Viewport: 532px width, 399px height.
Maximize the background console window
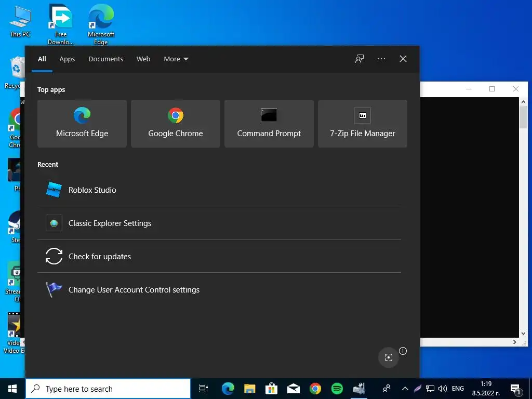coord(492,89)
